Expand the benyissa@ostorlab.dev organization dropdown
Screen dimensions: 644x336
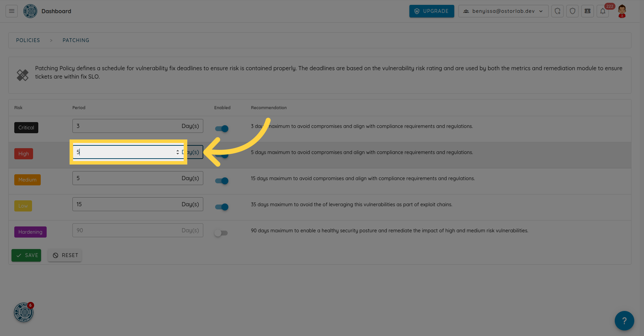pyautogui.click(x=503, y=11)
